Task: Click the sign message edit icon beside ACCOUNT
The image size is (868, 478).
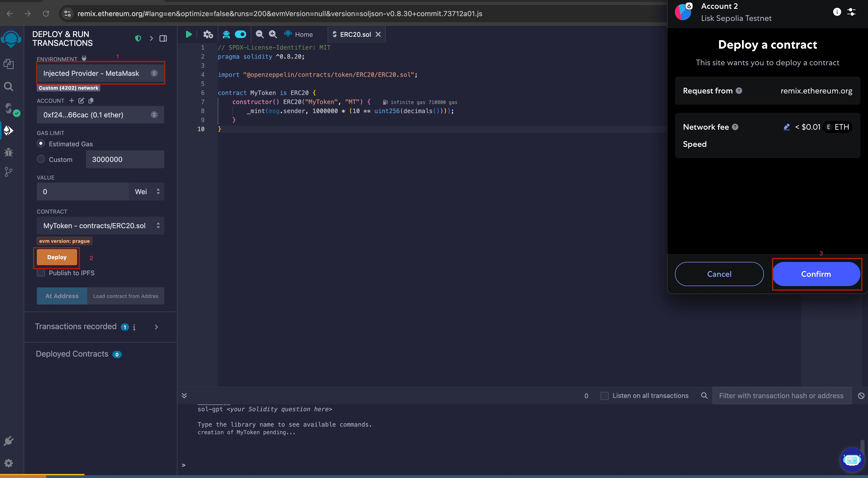Action: [x=81, y=100]
